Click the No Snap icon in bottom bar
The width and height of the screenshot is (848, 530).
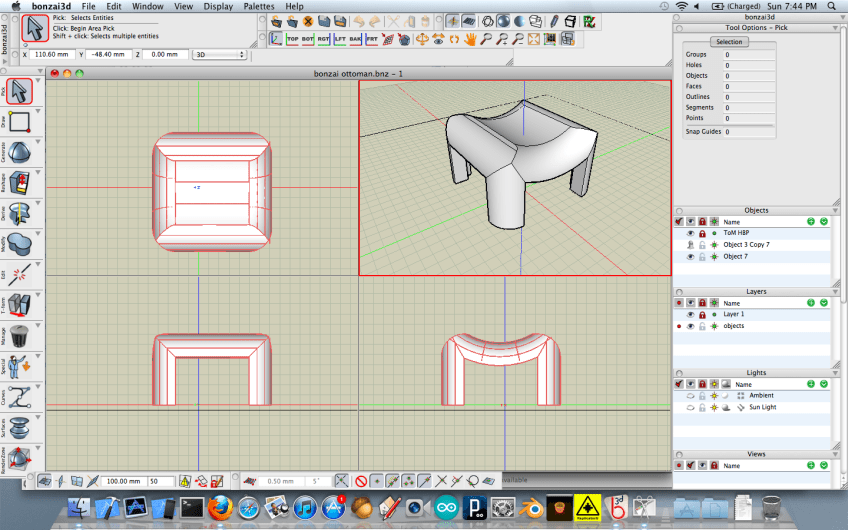click(361, 481)
